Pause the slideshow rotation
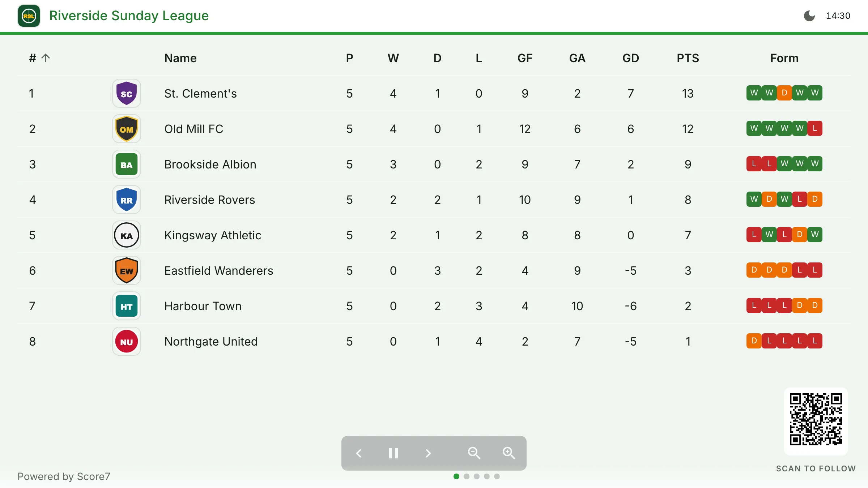The height and width of the screenshot is (488, 868). pyautogui.click(x=393, y=453)
